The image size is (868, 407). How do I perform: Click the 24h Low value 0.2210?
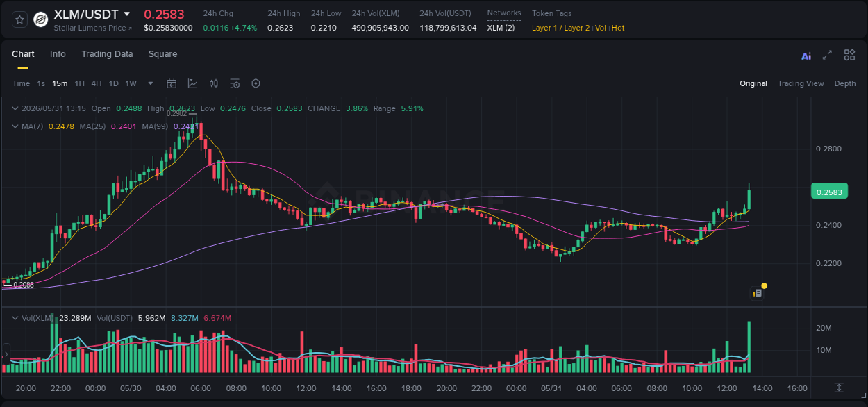[324, 28]
